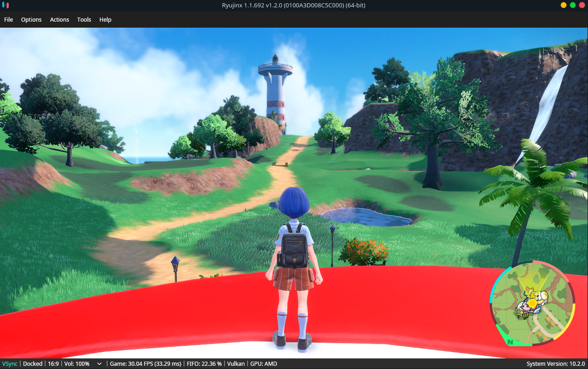
Task: Click the circular minimap in the game
Action: pyautogui.click(x=532, y=304)
